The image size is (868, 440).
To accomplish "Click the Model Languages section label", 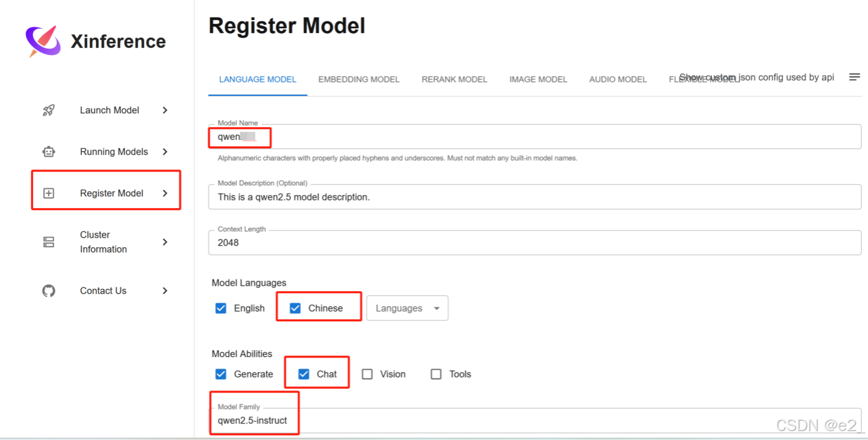I will [x=249, y=283].
